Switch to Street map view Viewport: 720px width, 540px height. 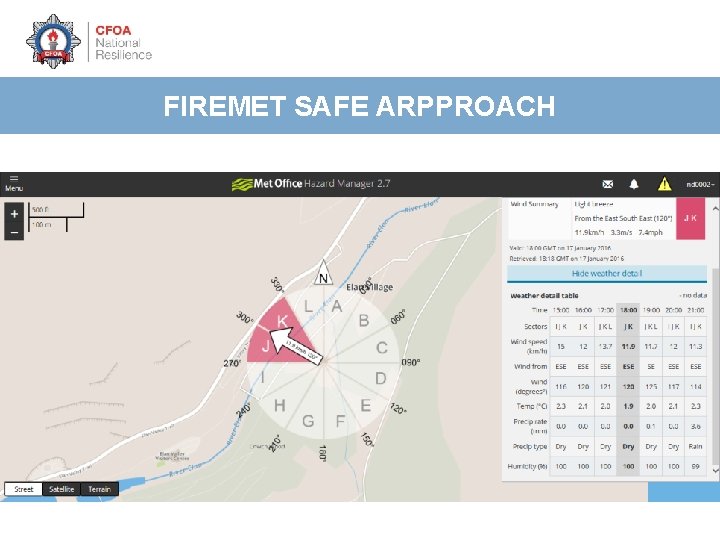23,489
